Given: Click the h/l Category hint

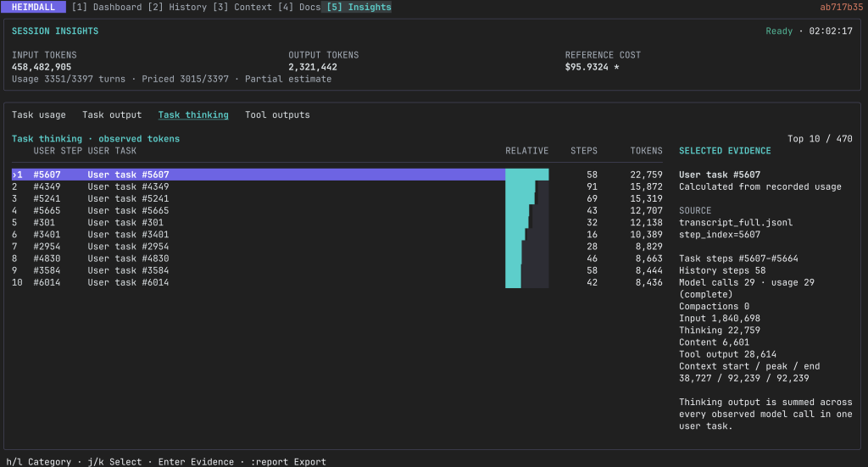Looking at the screenshot, I should pyautogui.click(x=39, y=462).
